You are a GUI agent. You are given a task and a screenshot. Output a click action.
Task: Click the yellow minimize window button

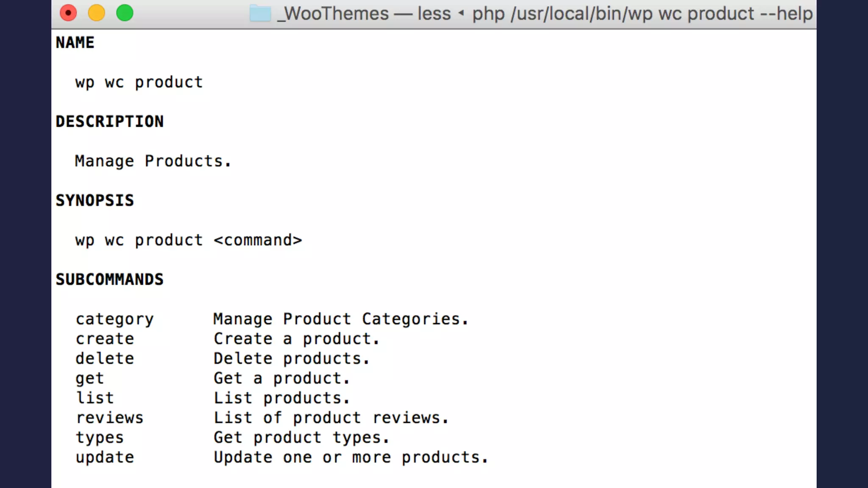tap(97, 13)
